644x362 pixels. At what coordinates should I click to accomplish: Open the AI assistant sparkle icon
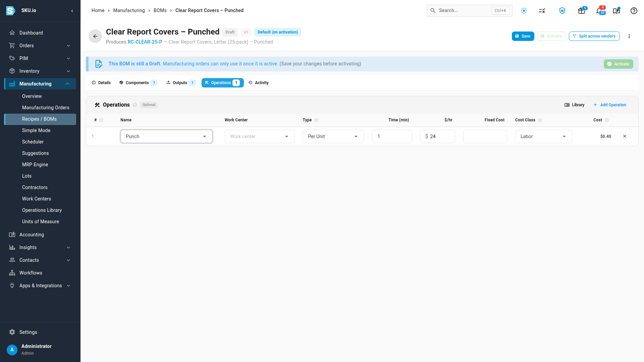tap(524, 11)
